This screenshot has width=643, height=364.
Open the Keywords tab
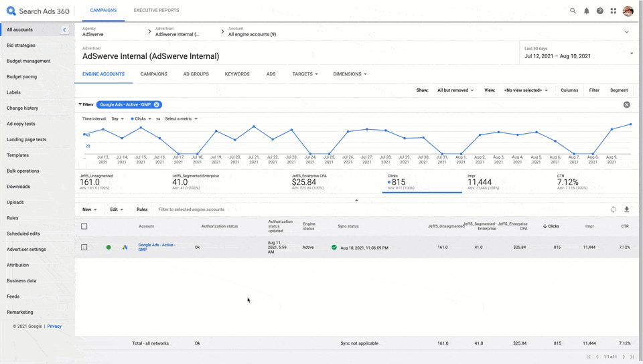pos(237,74)
